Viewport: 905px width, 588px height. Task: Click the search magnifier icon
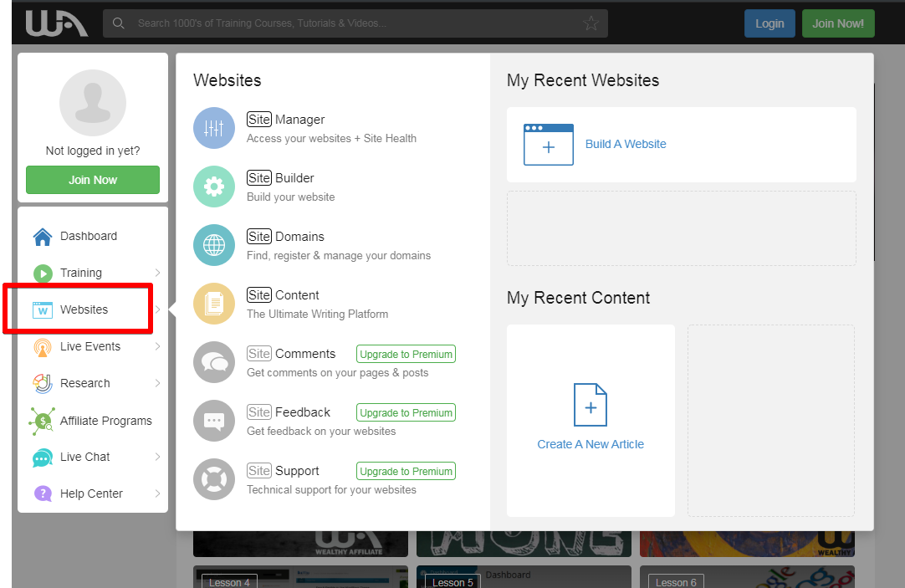click(118, 23)
